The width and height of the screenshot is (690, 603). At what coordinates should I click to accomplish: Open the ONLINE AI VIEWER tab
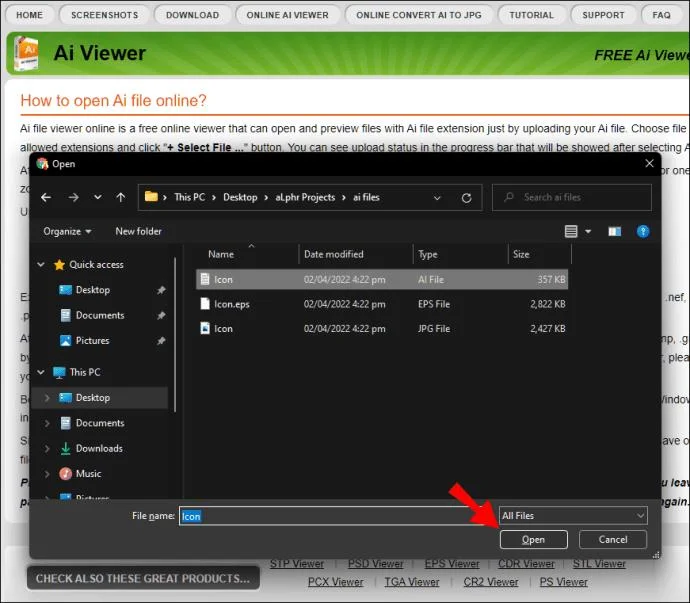(287, 15)
